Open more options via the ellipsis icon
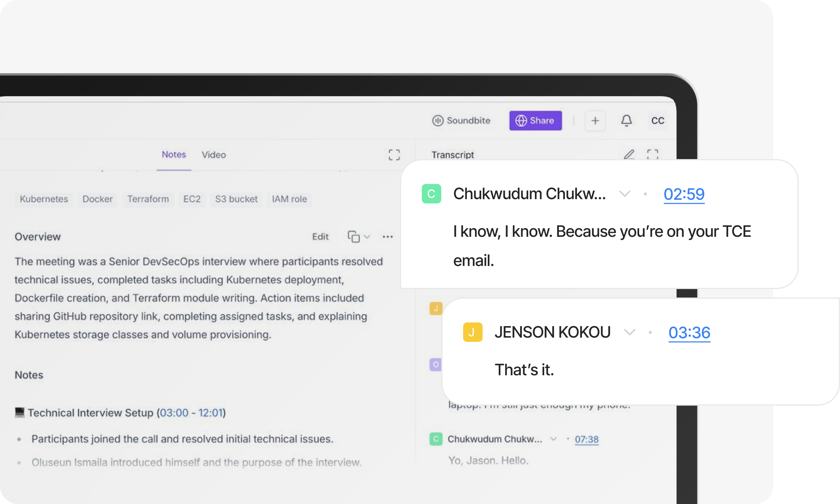The image size is (840, 504). click(x=387, y=237)
